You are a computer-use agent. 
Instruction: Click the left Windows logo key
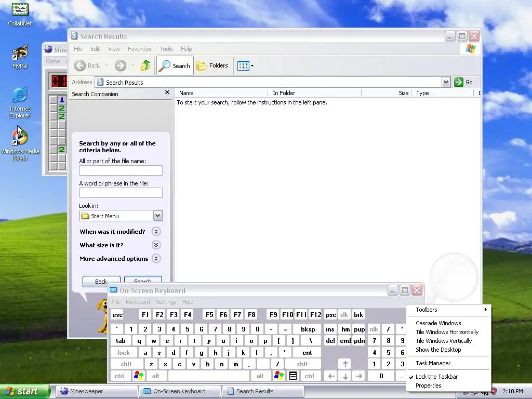coord(139,376)
